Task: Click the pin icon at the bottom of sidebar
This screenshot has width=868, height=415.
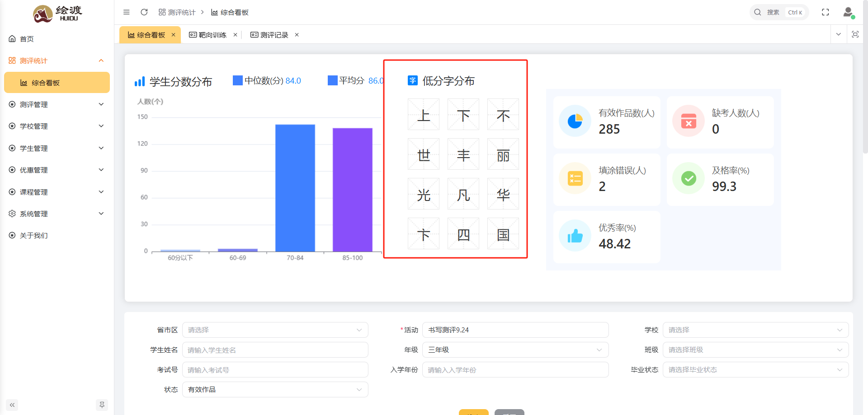Action: point(102,405)
